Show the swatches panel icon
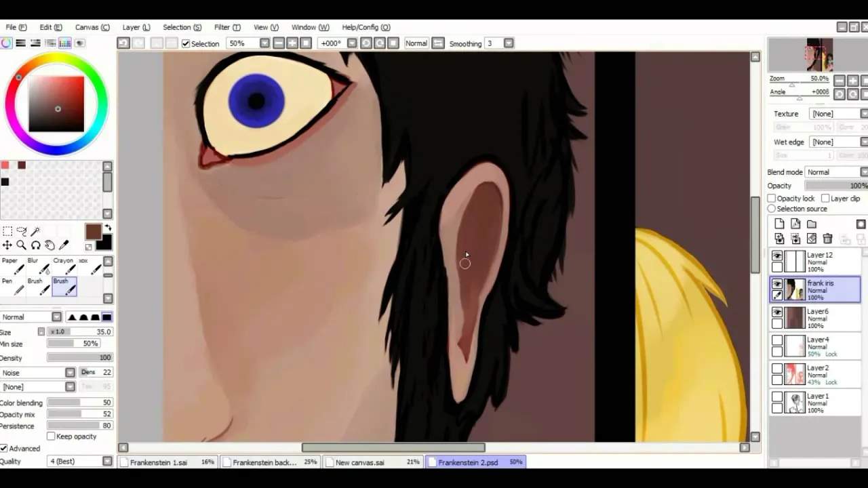Viewport: 868px width, 488px height. click(x=65, y=43)
